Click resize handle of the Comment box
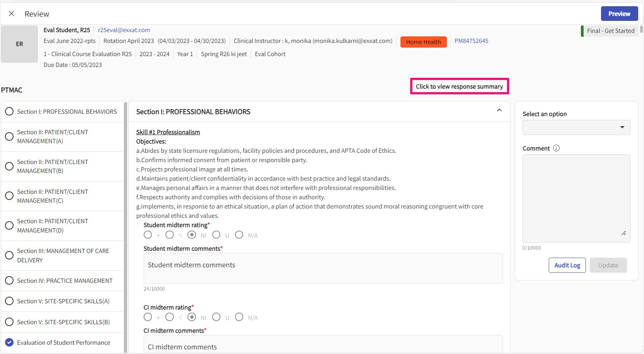 [x=623, y=233]
